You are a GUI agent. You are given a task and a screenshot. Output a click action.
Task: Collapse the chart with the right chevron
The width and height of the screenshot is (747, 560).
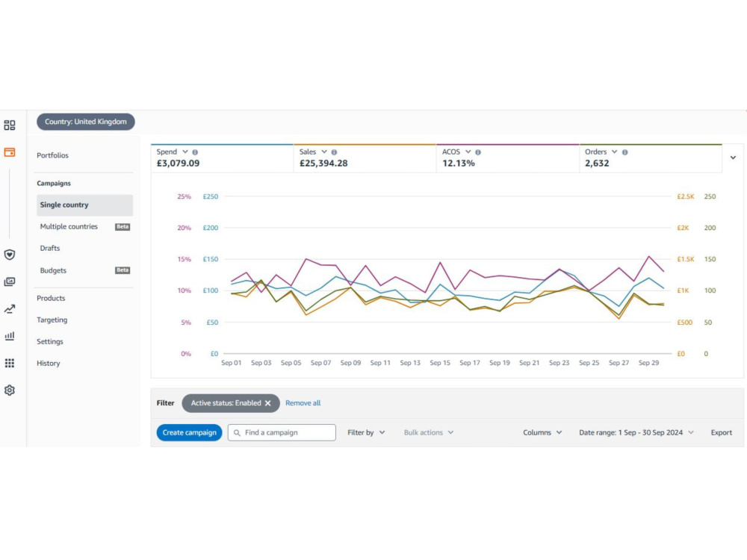tap(733, 158)
